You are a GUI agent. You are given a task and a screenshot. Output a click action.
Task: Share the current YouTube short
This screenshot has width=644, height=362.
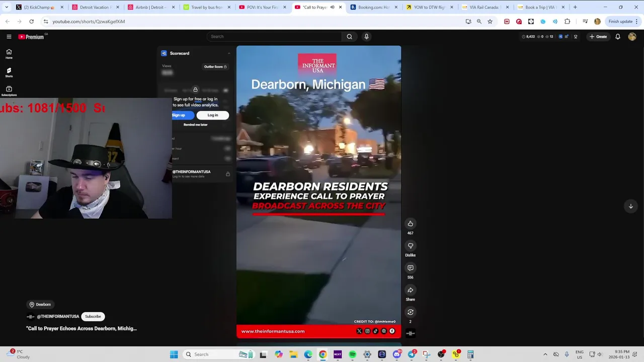tap(410, 290)
